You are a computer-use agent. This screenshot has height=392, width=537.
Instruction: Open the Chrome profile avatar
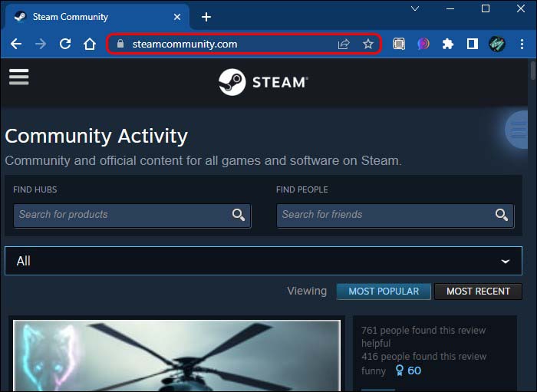pos(497,44)
